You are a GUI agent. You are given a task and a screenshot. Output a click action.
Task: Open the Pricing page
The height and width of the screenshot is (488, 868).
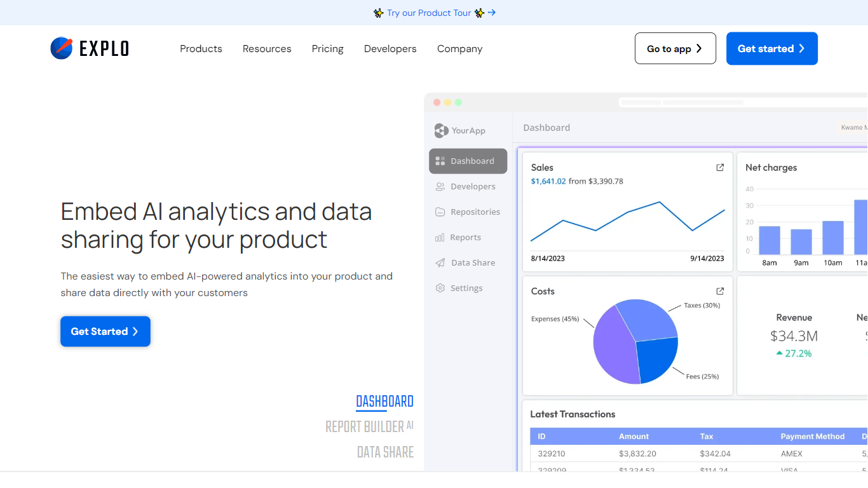327,49
